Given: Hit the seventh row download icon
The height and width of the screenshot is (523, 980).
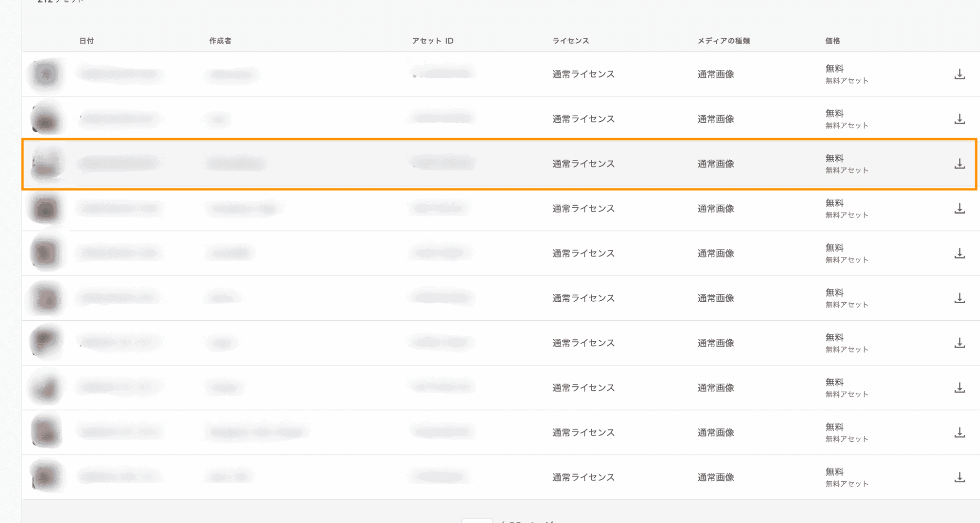Looking at the screenshot, I should click(x=959, y=343).
